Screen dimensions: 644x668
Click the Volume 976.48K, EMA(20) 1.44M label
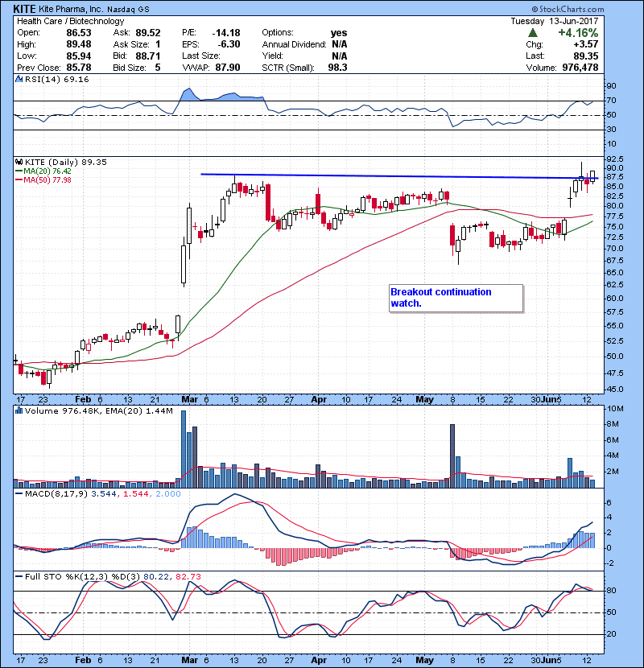tap(98, 410)
